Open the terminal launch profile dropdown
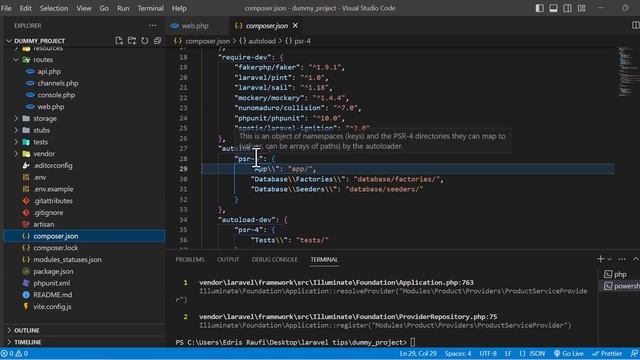Viewport: 640px width, 360px height. [609, 259]
